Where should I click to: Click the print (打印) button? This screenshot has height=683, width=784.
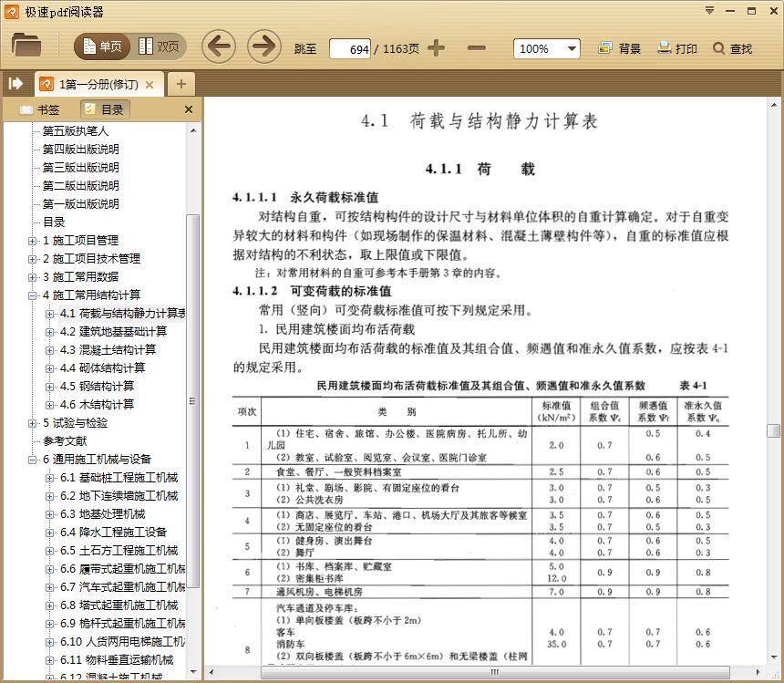coord(677,48)
